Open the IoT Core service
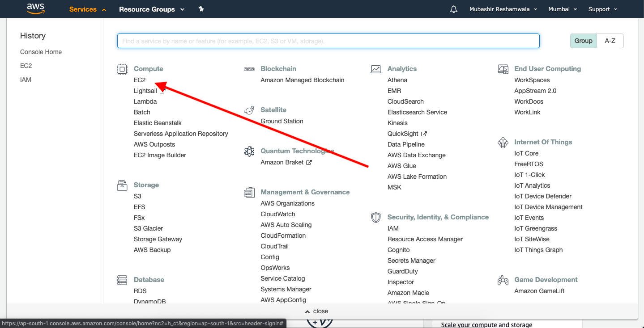Screen dimensions: 644x328 pos(526,153)
